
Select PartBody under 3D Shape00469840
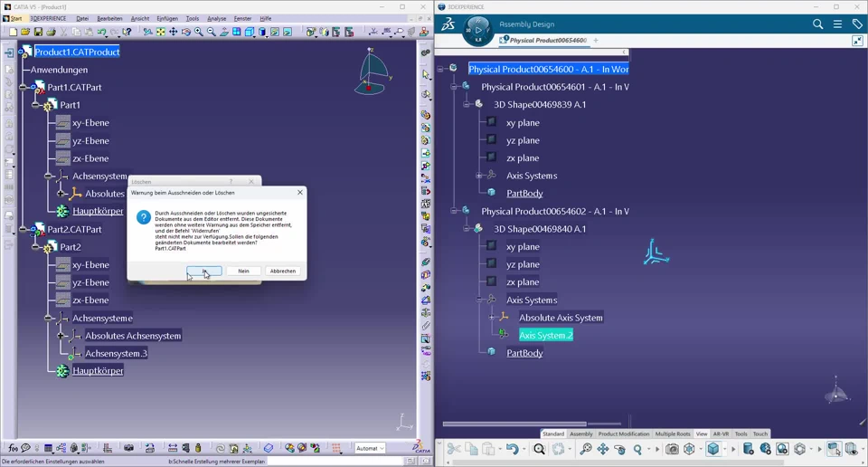pyautogui.click(x=524, y=353)
